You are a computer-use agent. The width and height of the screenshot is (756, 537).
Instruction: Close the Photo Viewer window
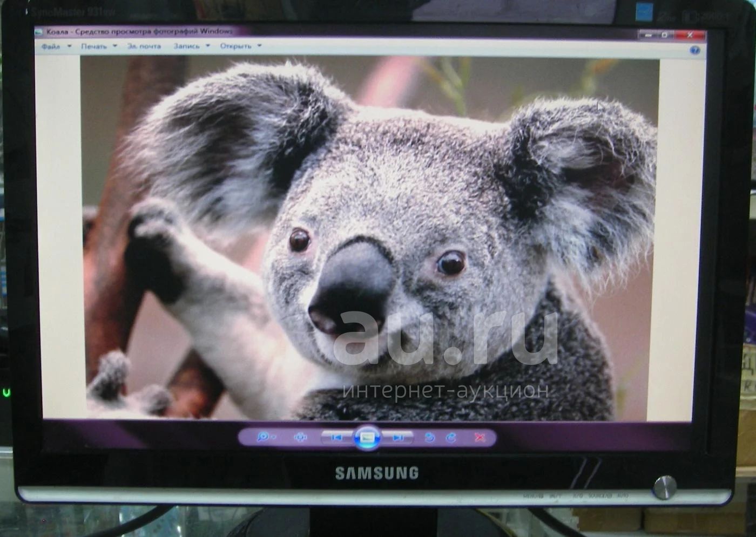pyautogui.click(x=690, y=35)
